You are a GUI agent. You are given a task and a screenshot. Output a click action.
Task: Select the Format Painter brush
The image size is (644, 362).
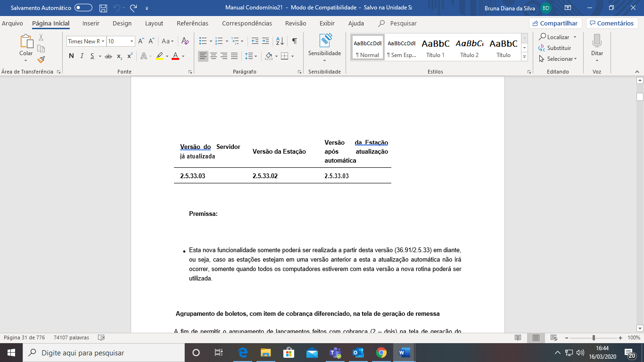(41, 59)
